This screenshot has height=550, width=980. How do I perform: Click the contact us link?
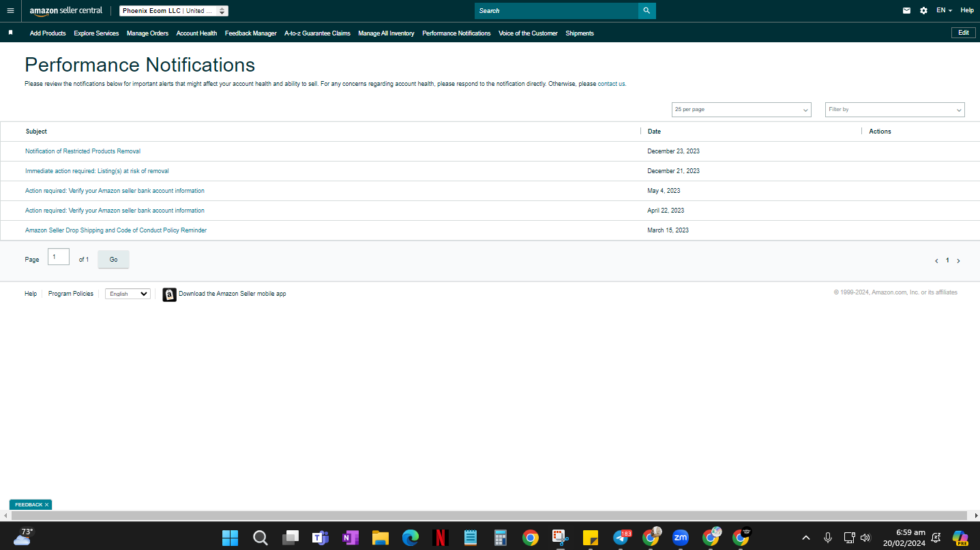click(612, 84)
